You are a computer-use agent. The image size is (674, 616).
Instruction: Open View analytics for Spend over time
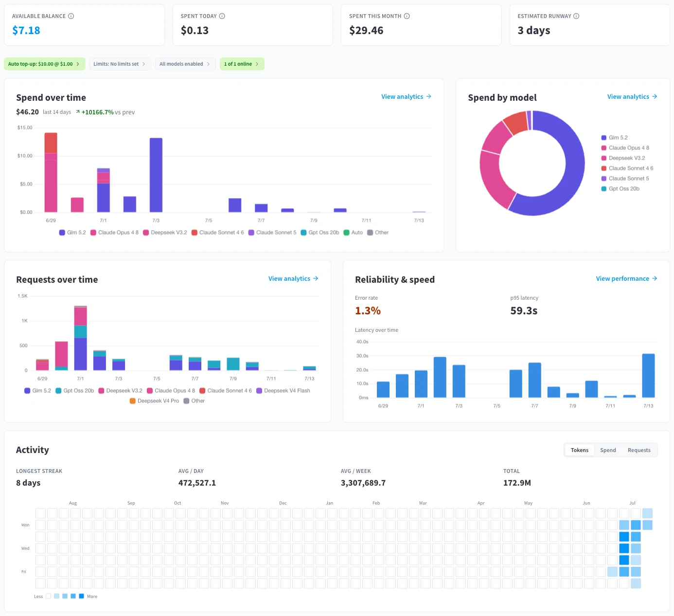[406, 96]
